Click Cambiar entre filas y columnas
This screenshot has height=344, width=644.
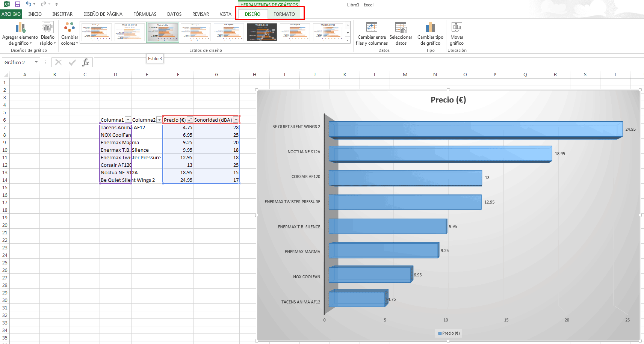click(372, 33)
